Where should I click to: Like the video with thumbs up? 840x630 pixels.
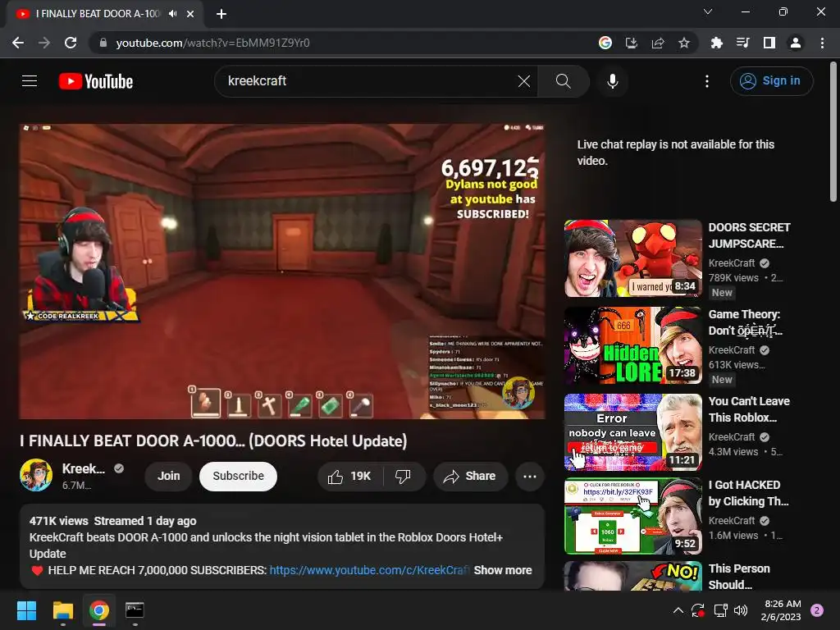coord(349,476)
